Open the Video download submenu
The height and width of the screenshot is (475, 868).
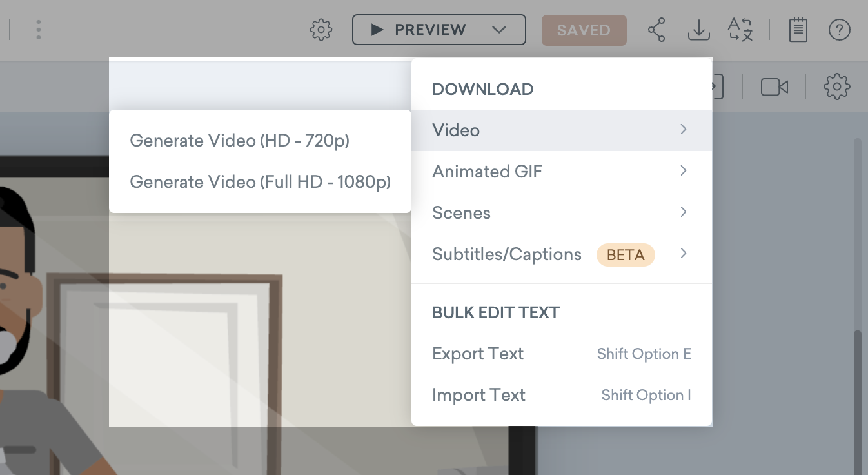562,130
